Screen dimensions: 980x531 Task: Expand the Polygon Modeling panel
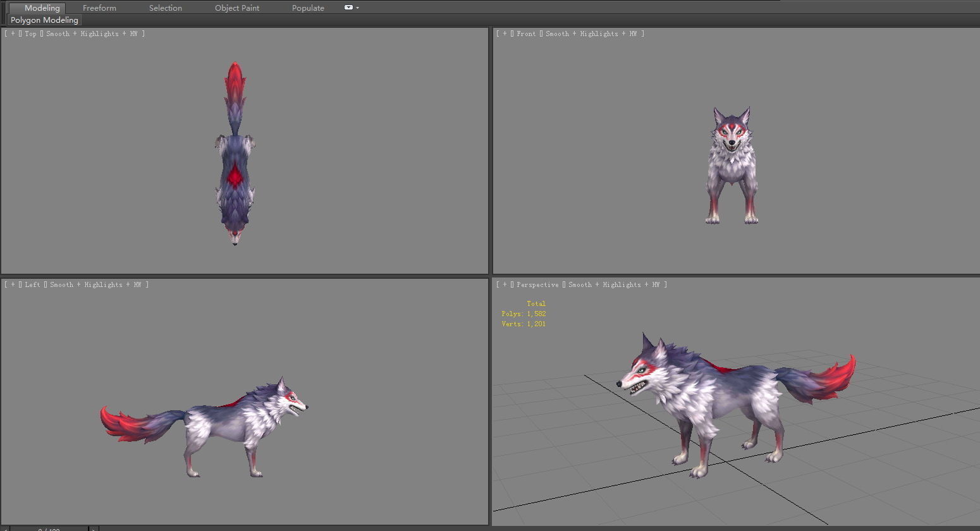(44, 20)
